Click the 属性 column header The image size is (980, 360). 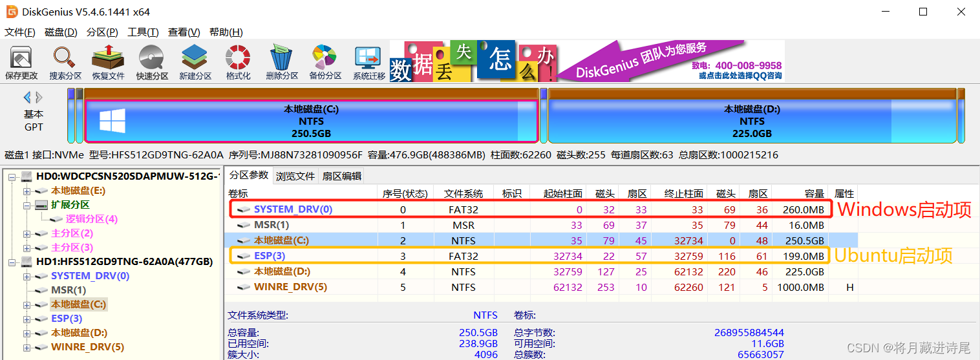[844, 193]
